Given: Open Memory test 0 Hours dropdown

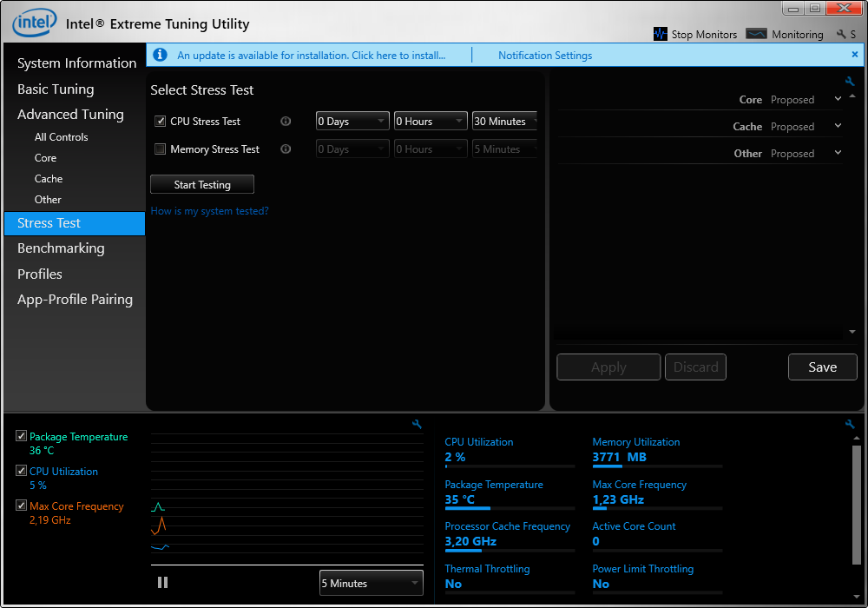Looking at the screenshot, I should (431, 149).
